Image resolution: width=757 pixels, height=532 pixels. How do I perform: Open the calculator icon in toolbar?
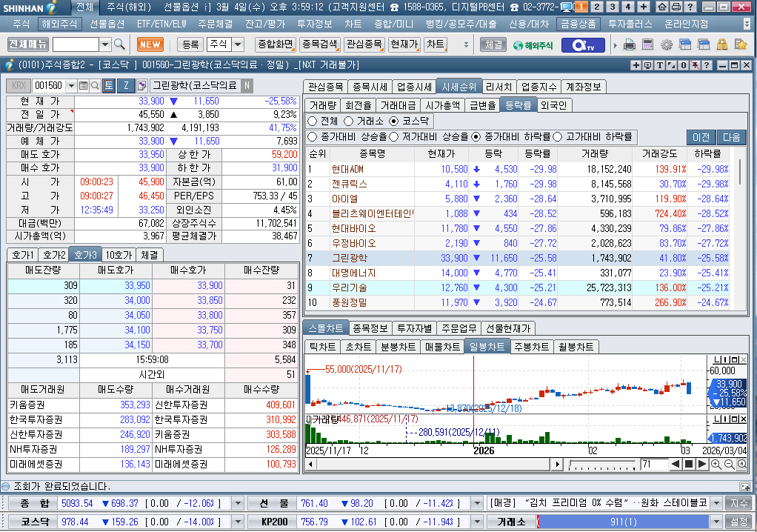click(647, 45)
